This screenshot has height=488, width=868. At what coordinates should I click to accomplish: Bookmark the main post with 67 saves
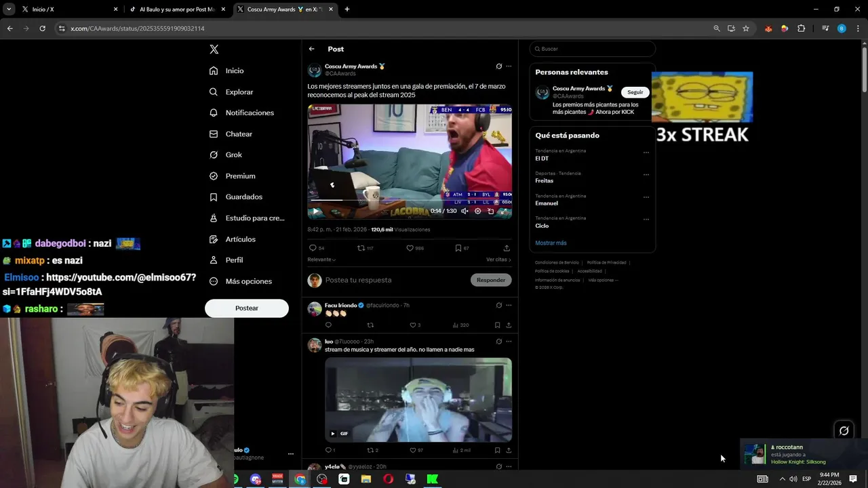tap(462, 248)
